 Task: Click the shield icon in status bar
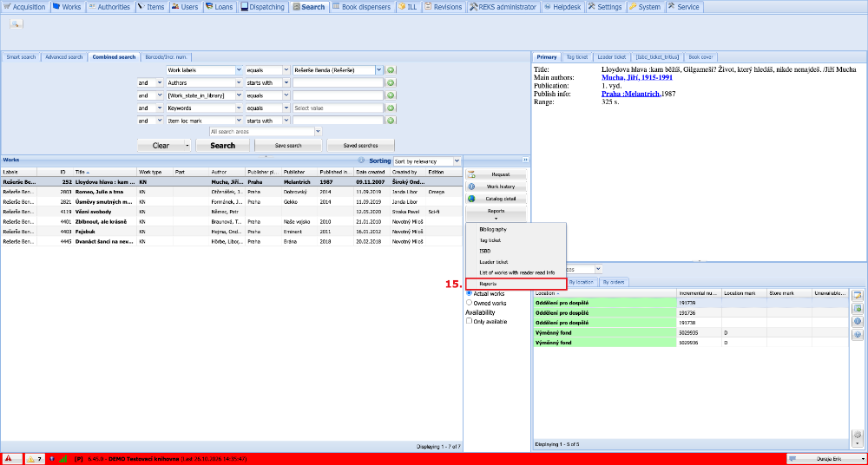[x=52, y=459]
